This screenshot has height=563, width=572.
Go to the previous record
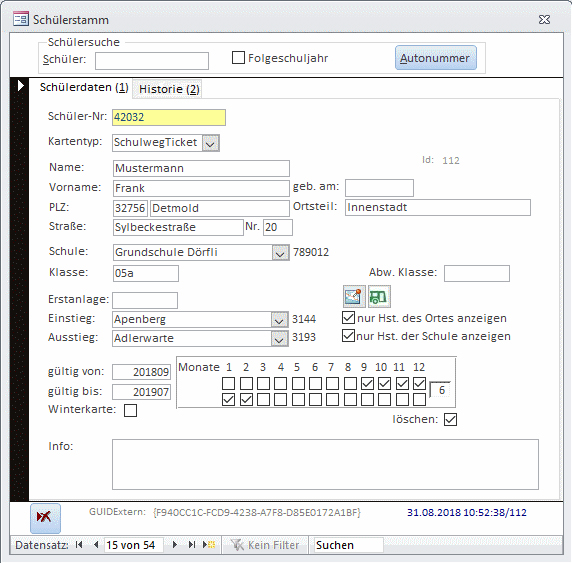[x=96, y=545]
